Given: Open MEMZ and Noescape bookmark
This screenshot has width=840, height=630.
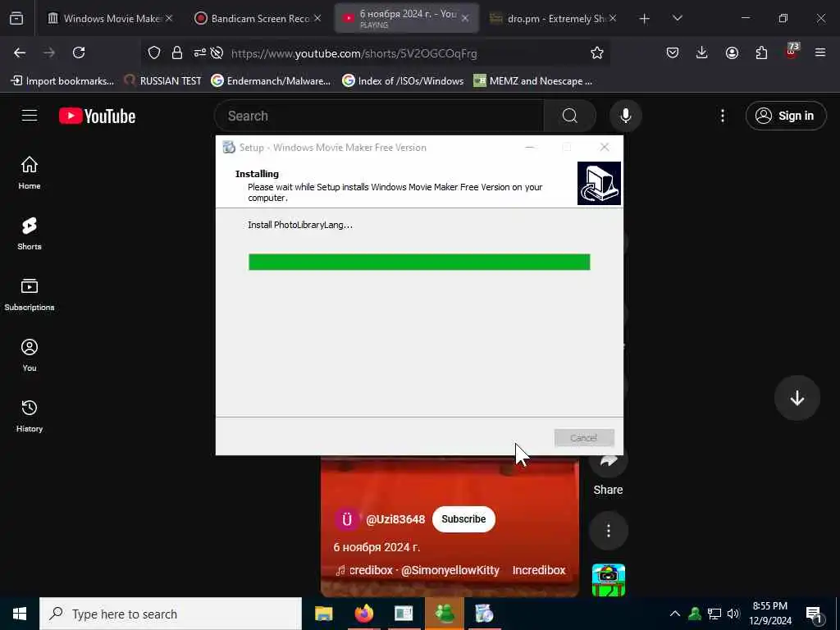Looking at the screenshot, I should pyautogui.click(x=533, y=81).
